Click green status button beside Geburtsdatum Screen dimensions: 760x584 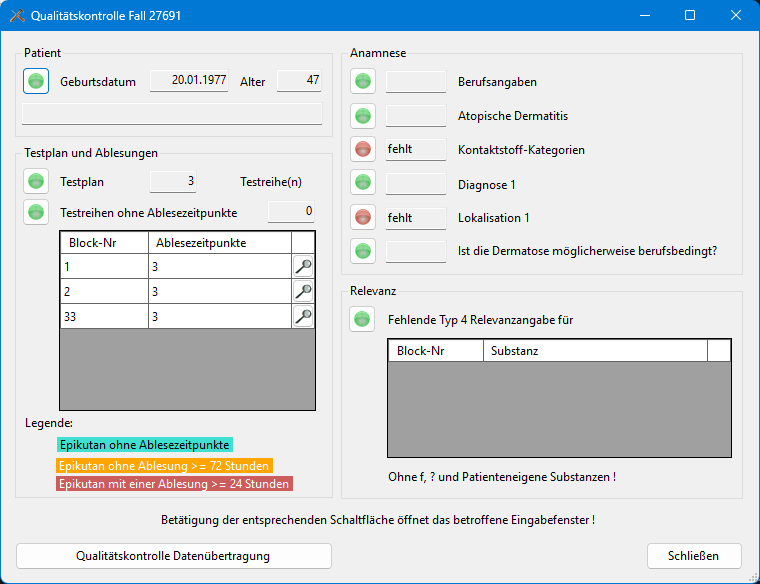(x=36, y=81)
